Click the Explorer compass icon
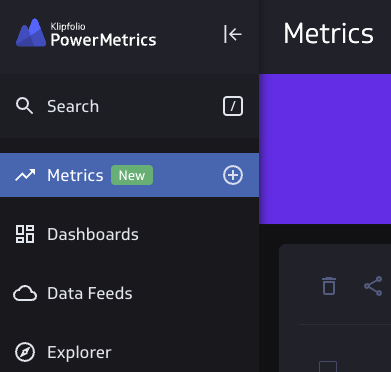This screenshot has width=391, height=372. tap(25, 352)
